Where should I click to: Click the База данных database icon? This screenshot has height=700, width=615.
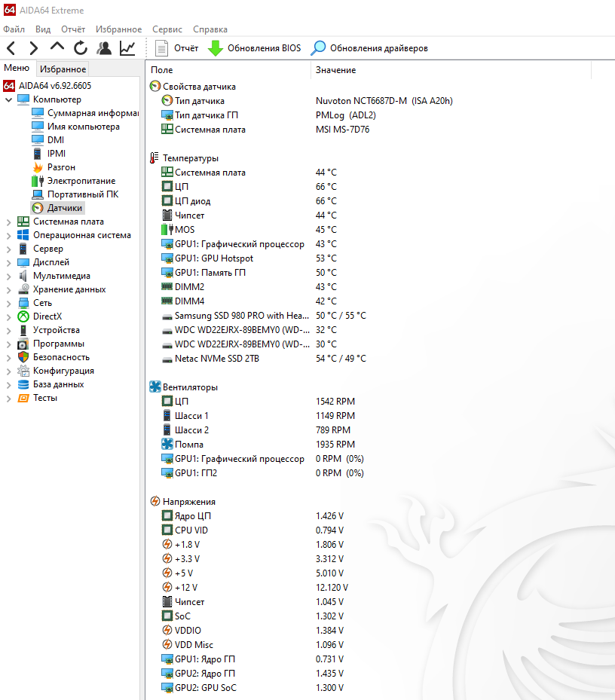23,384
